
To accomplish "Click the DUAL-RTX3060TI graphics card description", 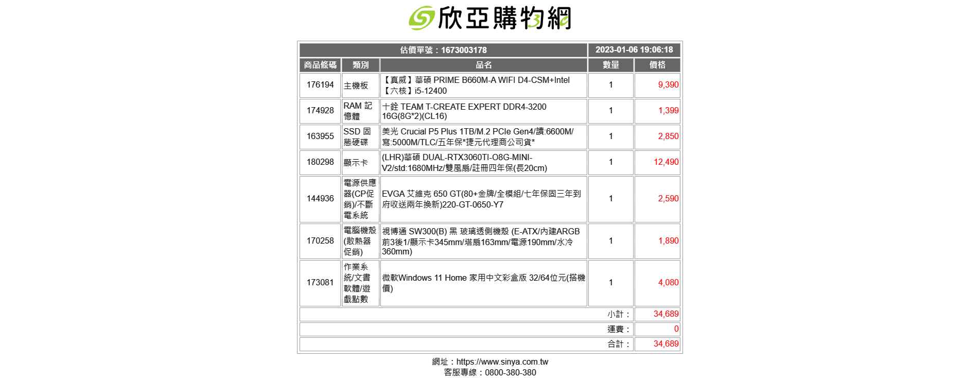I will pyautogui.click(x=464, y=162).
